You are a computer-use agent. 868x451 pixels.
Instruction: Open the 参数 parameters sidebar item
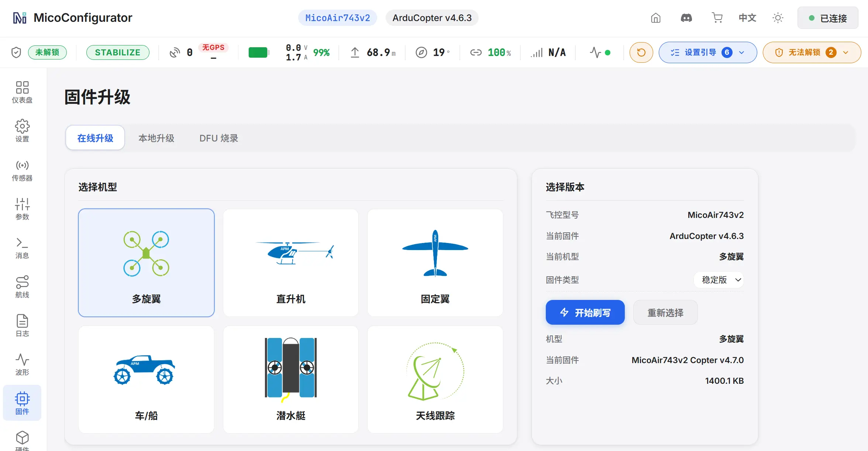(22, 209)
